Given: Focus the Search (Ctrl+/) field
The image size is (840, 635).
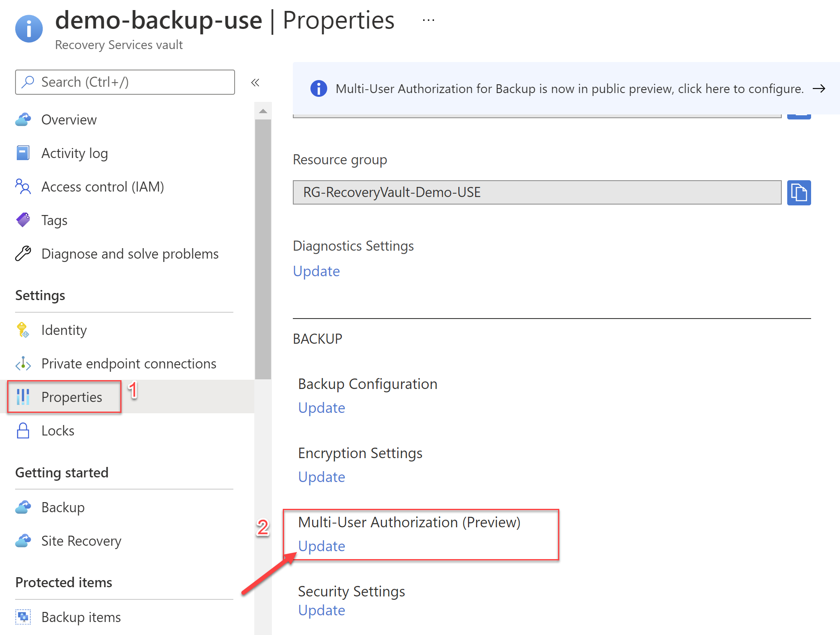Looking at the screenshot, I should [125, 82].
